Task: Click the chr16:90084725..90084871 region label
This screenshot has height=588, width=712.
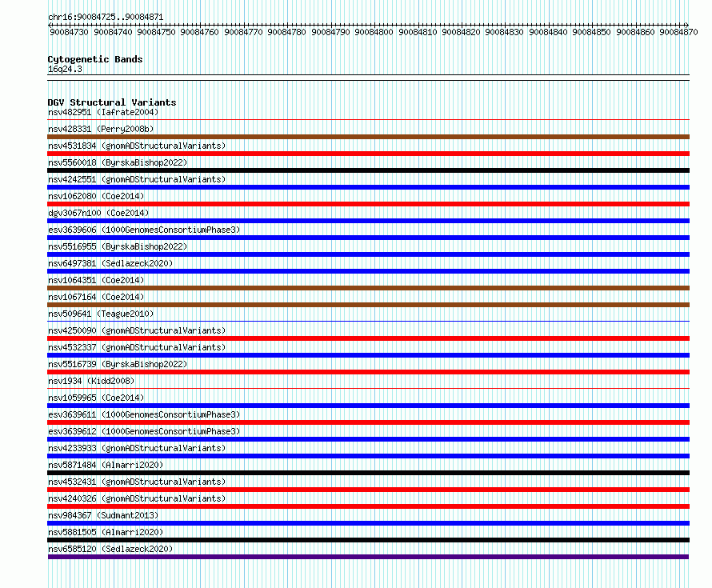Action: coord(106,17)
